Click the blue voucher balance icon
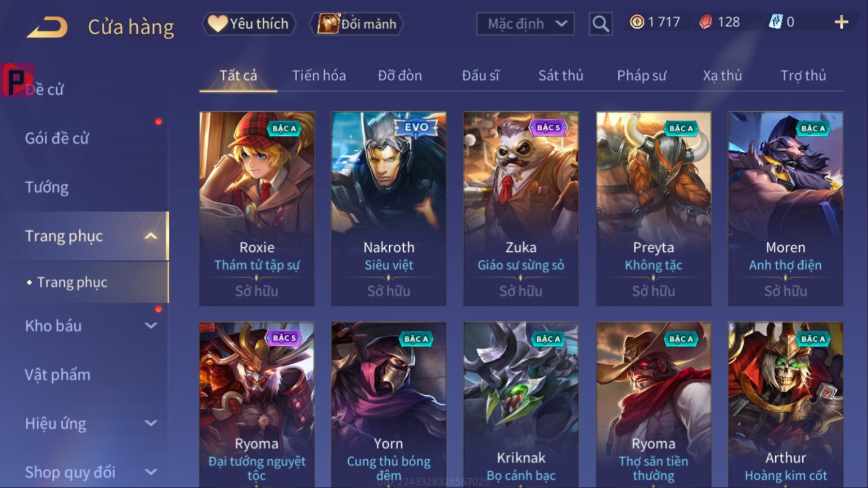Viewport: 868px width, 488px height. (775, 22)
